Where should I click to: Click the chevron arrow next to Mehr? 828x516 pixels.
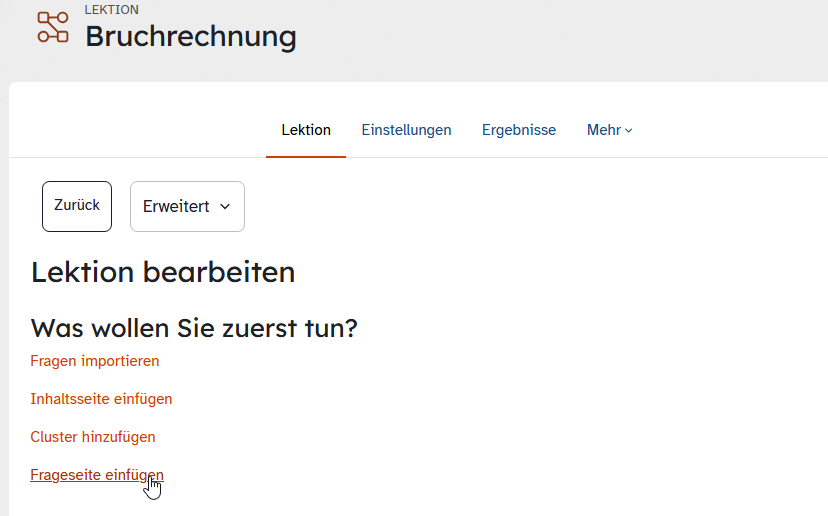(x=628, y=130)
